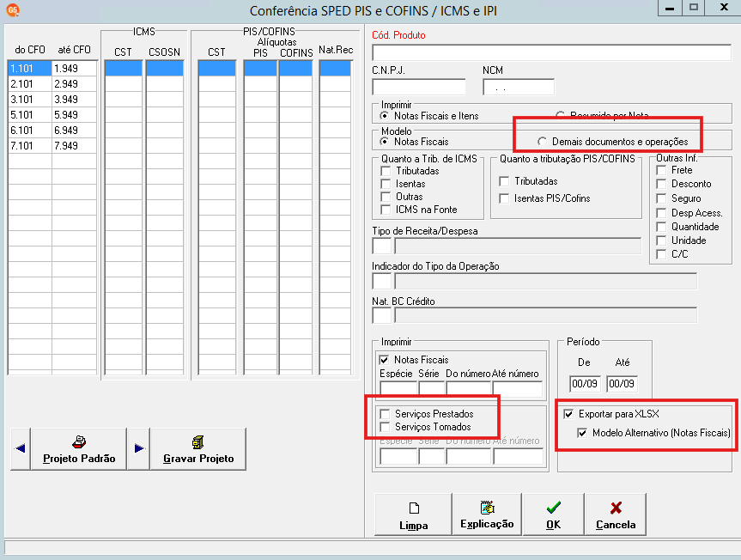Image resolution: width=741 pixels, height=560 pixels.
Task: Select 'Notas Fiscais e Itens' radio option
Action: pos(385,116)
